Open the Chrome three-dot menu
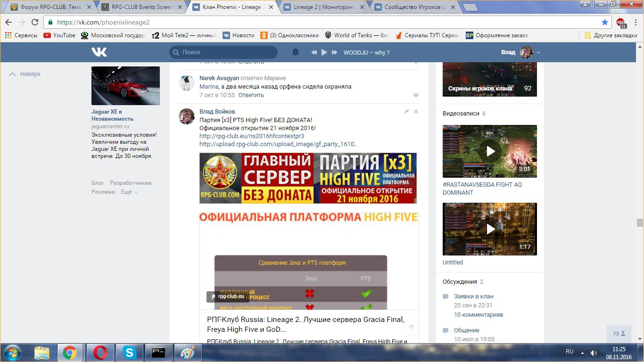 coord(635,22)
